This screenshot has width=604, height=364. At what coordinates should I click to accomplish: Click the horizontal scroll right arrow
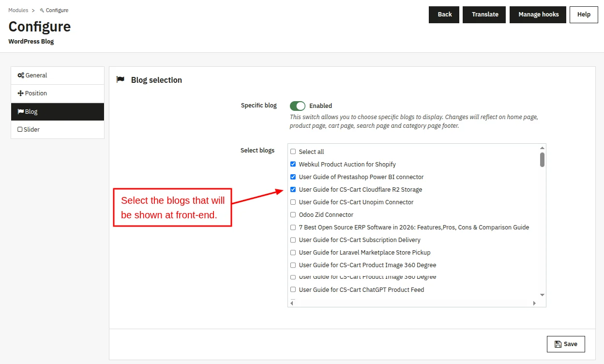click(x=534, y=303)
